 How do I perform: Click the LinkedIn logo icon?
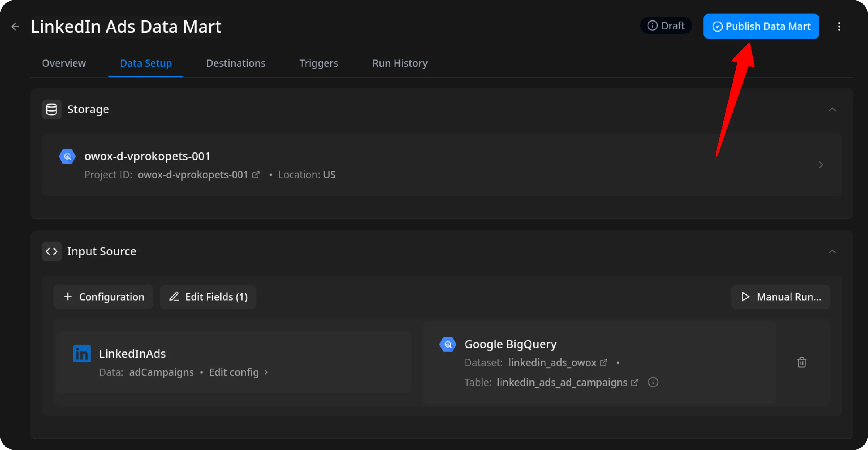click(x=82, y=354)
